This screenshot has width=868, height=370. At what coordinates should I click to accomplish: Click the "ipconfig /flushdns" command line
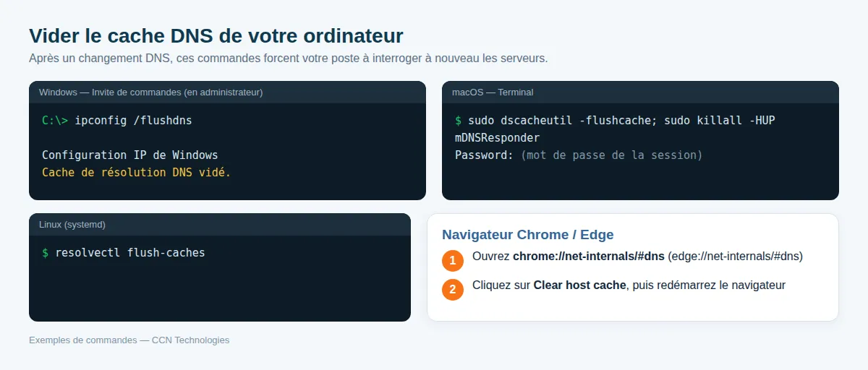point(117,120)
